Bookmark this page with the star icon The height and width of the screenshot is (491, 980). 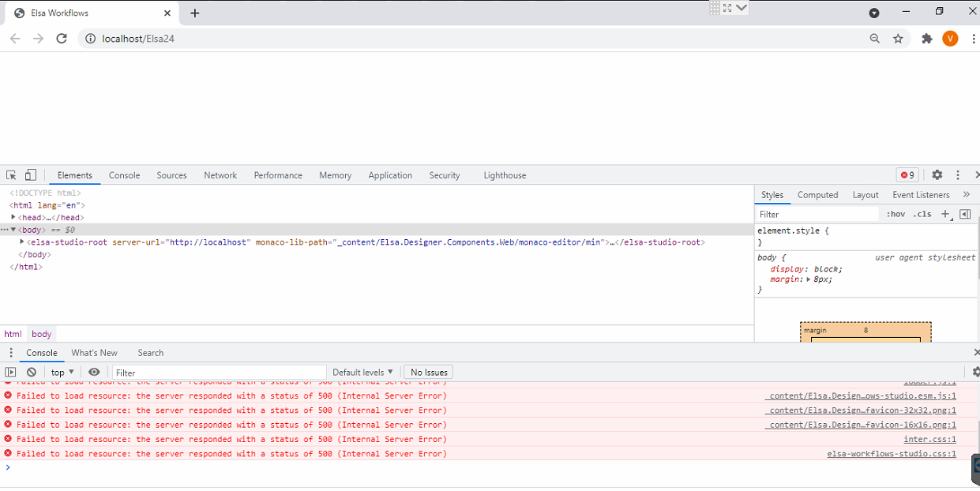(898, 39)
